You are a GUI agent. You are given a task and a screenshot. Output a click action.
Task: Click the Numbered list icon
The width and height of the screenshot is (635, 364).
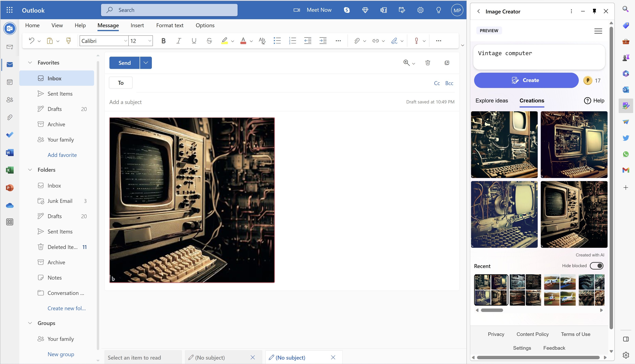click(x=292, y=41)
